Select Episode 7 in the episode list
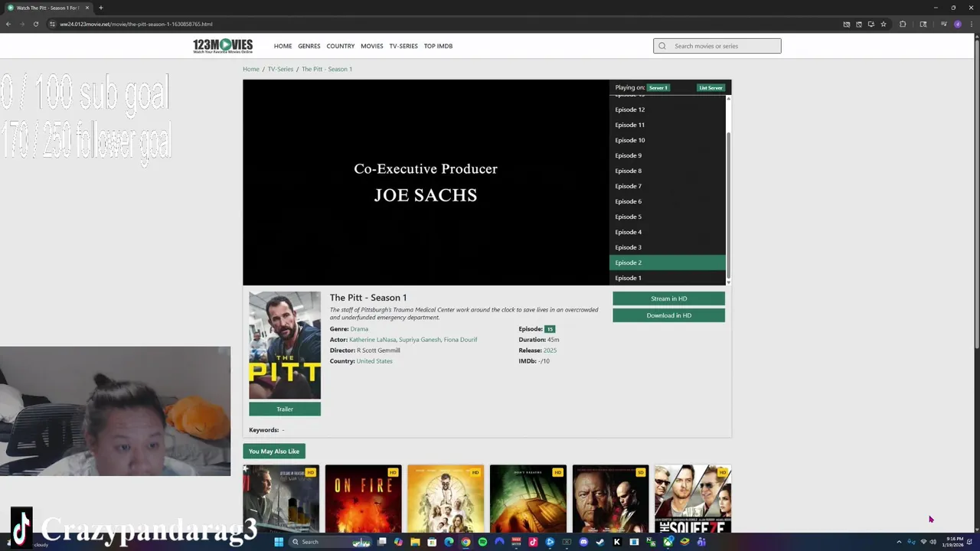Screen dimensions: 980x551 point(667,186)
